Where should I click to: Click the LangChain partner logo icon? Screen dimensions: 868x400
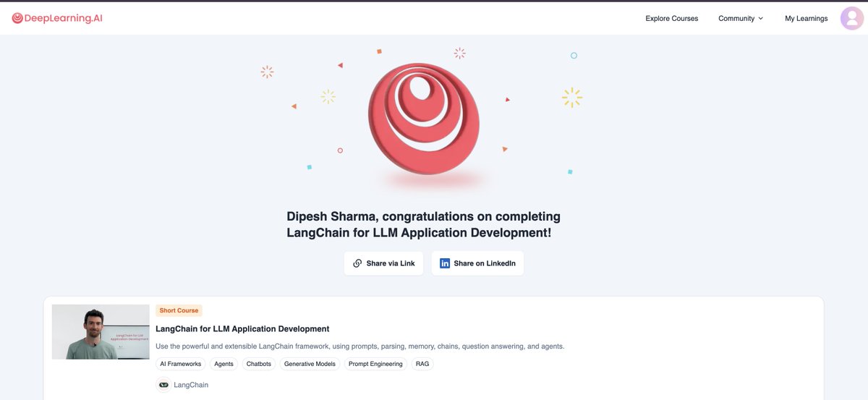click(x=163, y=385)
